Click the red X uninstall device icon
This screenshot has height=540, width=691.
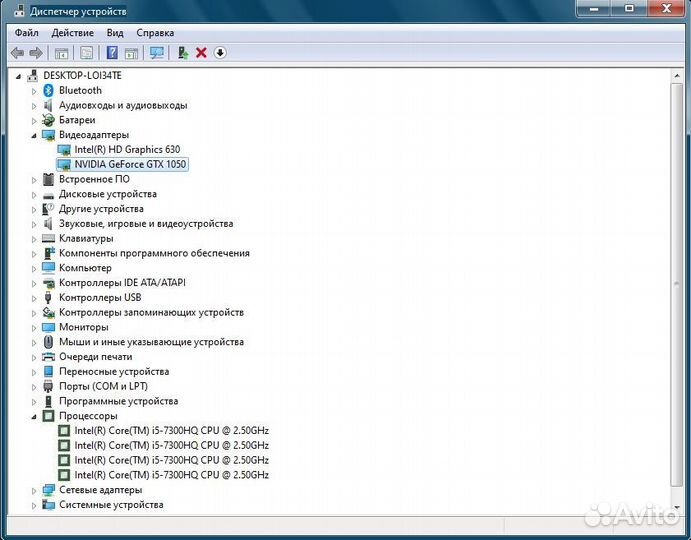pos(201,52)
